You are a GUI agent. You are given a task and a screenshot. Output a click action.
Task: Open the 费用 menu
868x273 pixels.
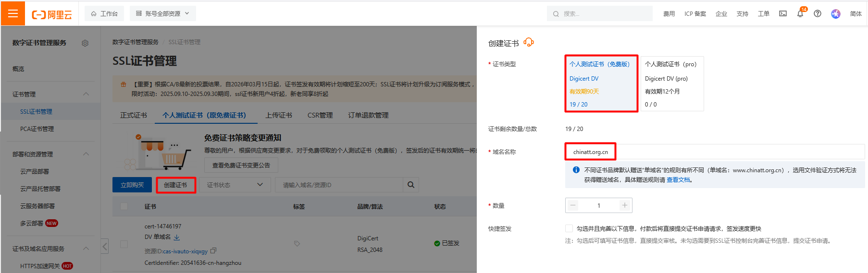(669, 14)
